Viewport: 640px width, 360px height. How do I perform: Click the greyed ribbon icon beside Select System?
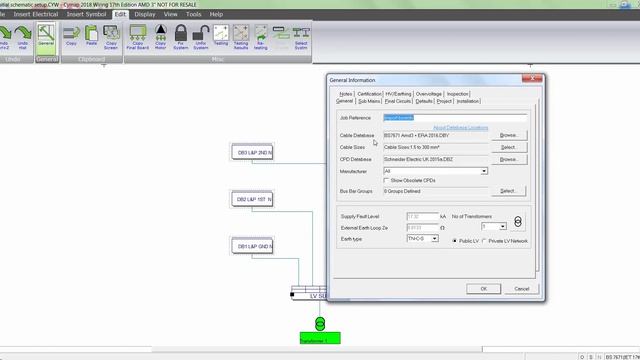pyautogui.click(x=281, y=33)
